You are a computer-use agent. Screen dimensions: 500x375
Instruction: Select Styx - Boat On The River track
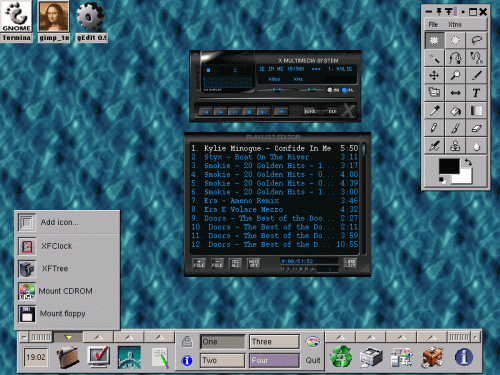(x=274, y=157)
